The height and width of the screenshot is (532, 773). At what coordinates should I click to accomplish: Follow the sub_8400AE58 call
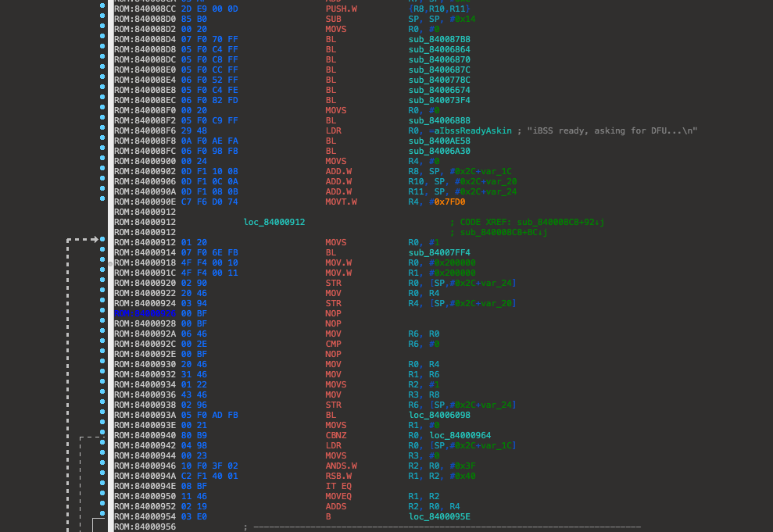(439, 140)
